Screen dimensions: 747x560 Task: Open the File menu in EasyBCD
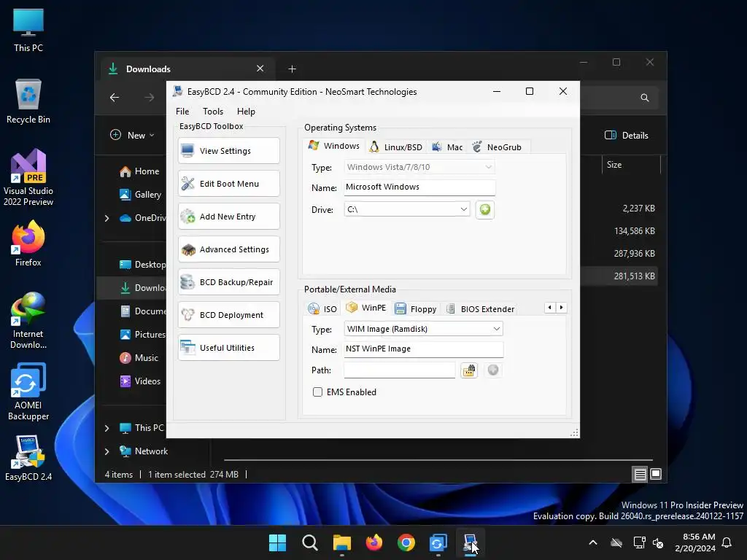point(182,112)
